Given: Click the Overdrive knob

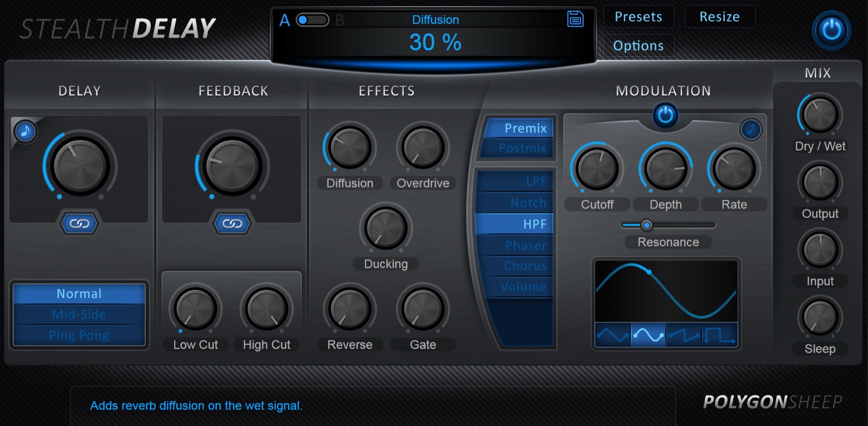Looking at the screenshot, I should coord(423,147).
